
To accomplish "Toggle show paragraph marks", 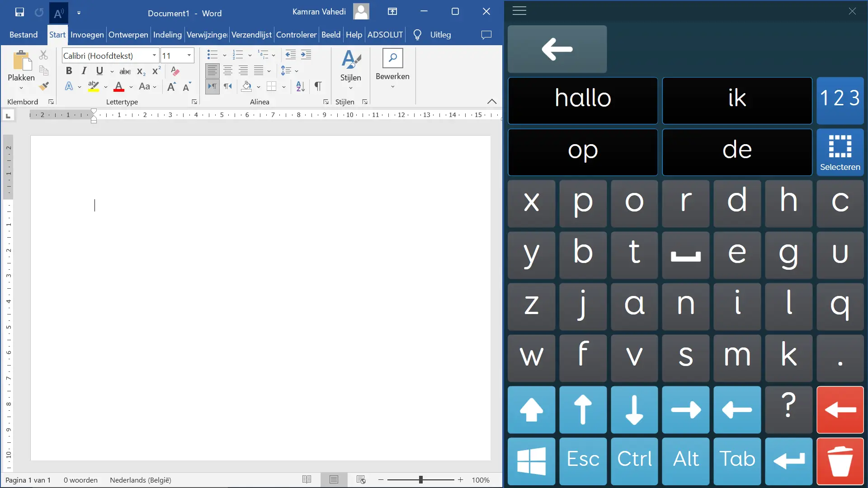I will coord(318,86).
